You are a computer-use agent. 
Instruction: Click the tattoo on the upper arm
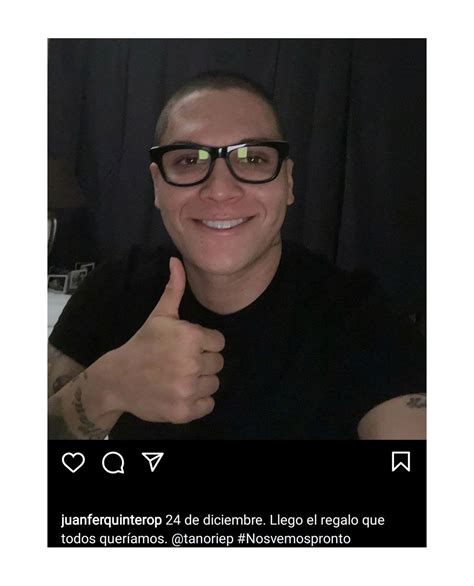coord(416,402)
